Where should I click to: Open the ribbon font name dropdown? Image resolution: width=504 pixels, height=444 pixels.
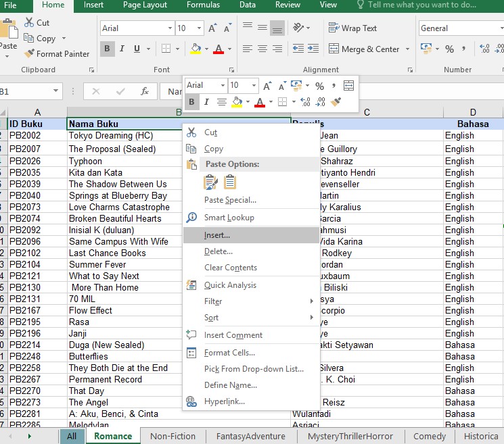point(170,28)
